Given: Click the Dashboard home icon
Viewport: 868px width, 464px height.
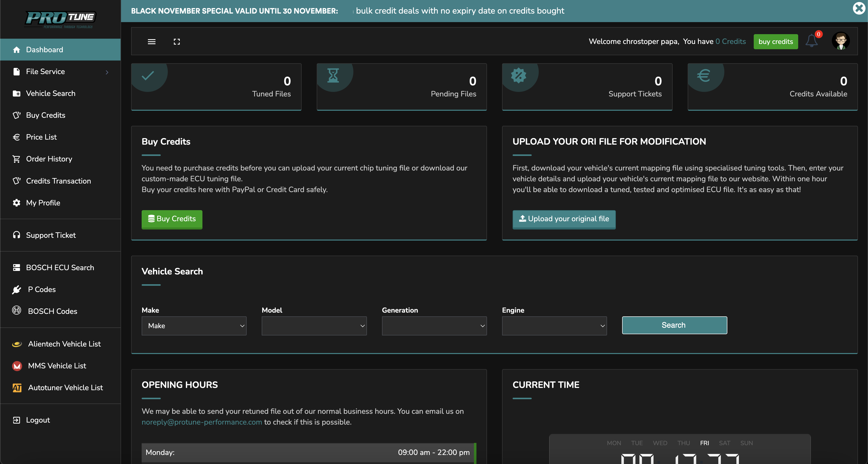Looking at the screenshot, I should 17,50.
